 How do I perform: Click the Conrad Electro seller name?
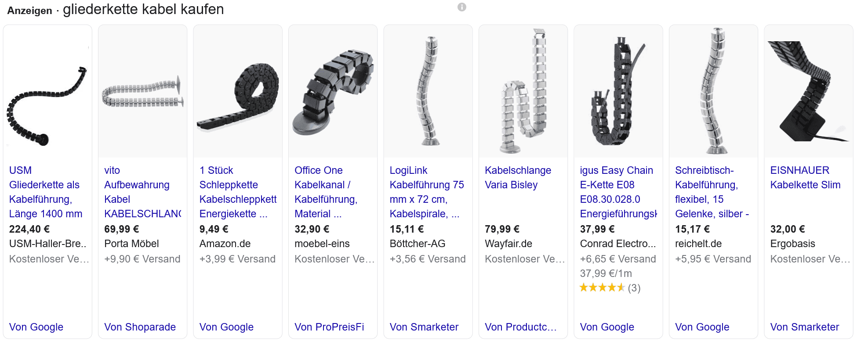click(617, 244)
